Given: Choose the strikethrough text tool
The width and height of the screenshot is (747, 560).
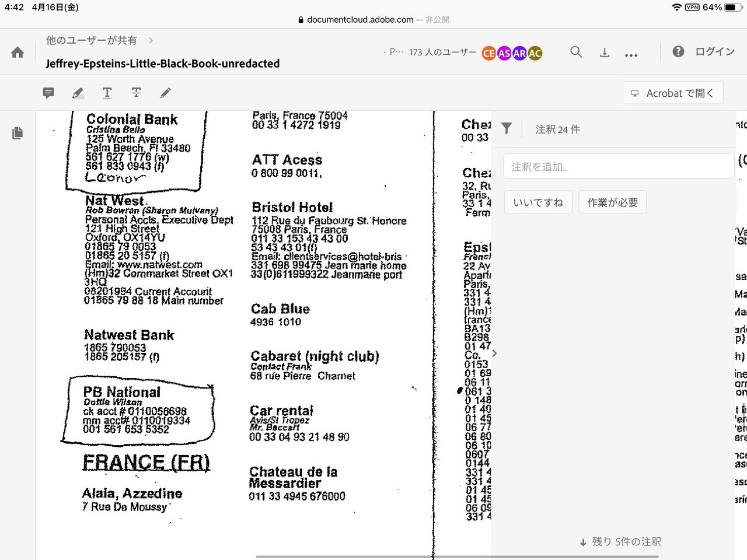Looking at the screenshot, I should [136, 93].
